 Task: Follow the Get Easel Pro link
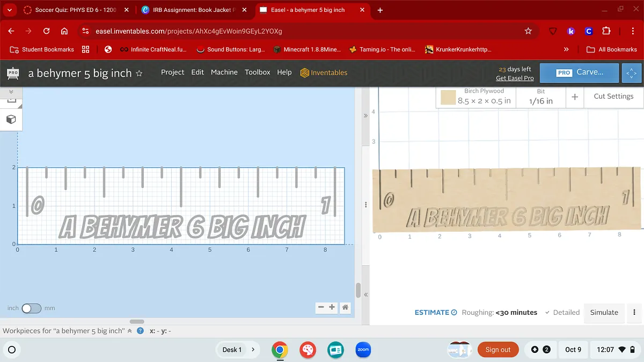(515, 78)
